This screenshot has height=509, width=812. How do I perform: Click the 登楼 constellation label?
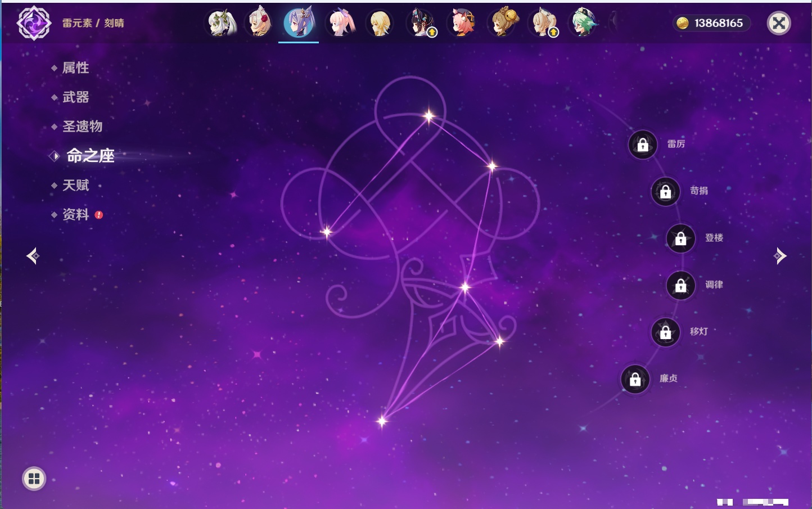point(714,238)
